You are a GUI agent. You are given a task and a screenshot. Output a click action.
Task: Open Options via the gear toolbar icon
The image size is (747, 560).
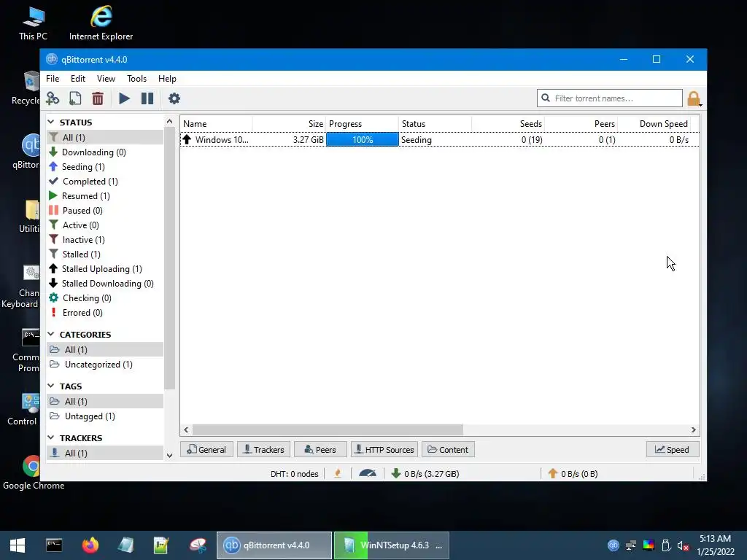coord(174,98)
